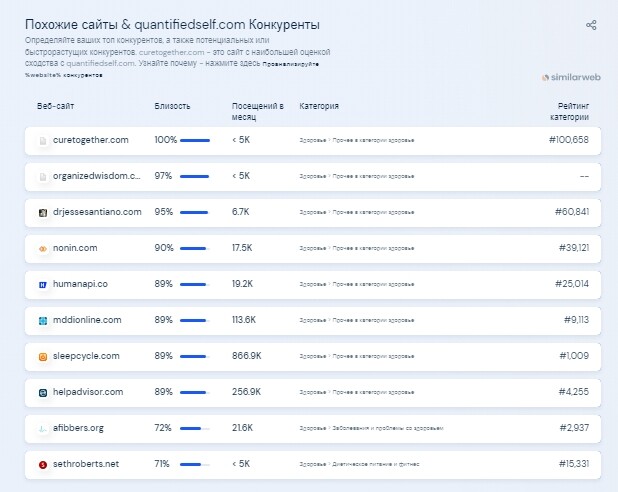The height and width of the screenshot is (492, 618).
Task: Click the #1,009 rank value
Action: (x=574, y=356)
